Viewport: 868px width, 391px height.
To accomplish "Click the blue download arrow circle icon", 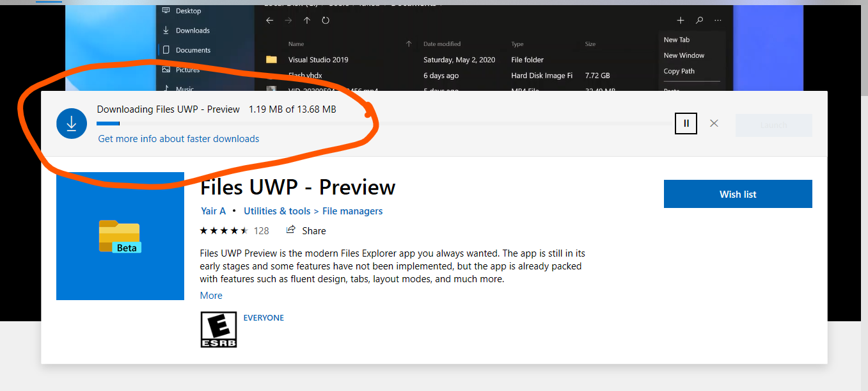I will [x=72, y=124].
